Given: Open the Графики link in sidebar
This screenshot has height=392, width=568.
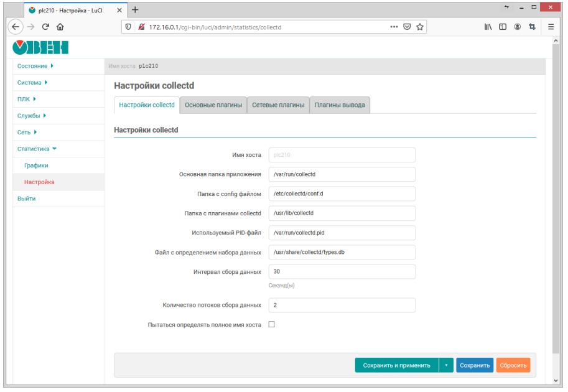Looking at the screenshot, I should 36,166.
